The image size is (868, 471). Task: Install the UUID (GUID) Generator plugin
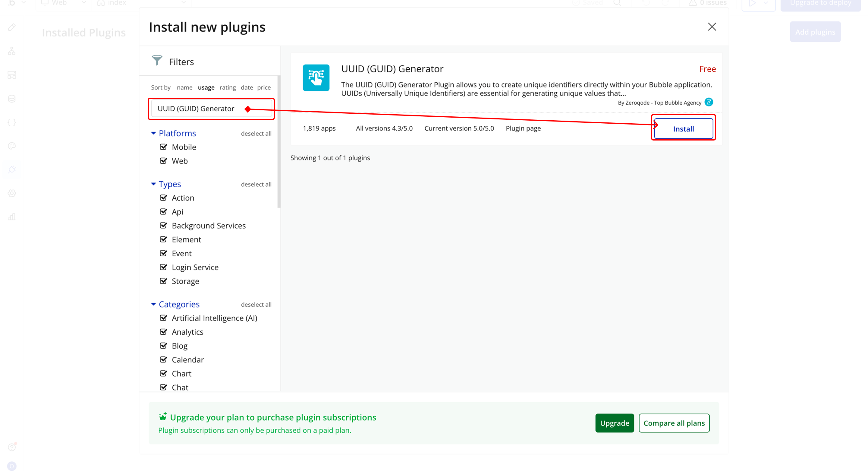pos(683,129)
